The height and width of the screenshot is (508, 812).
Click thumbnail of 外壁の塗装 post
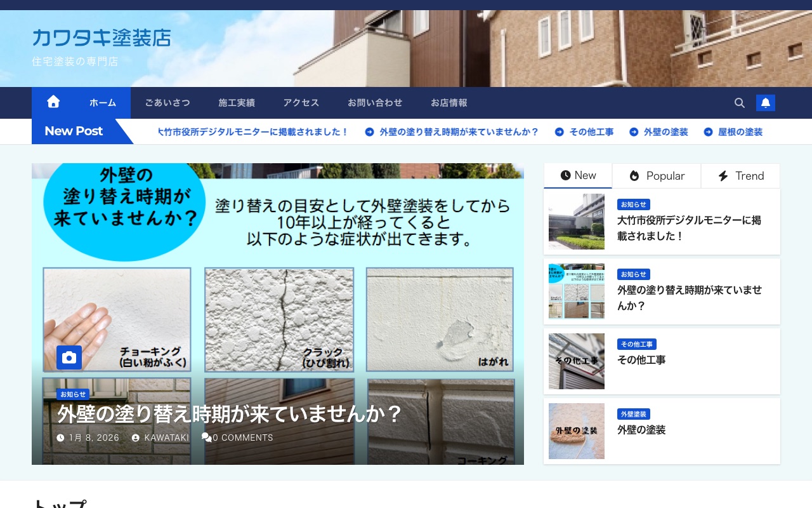[577, 431]
